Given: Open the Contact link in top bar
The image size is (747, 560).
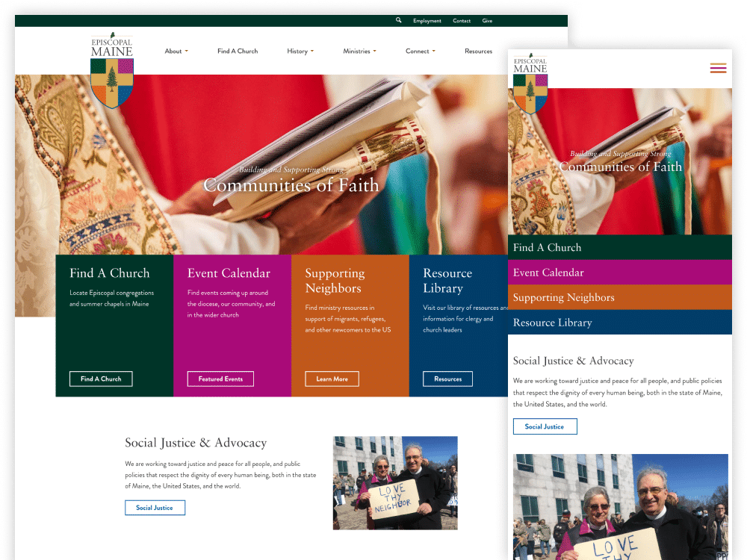Looking at the screenshot, I should click(x=462, y=21).
